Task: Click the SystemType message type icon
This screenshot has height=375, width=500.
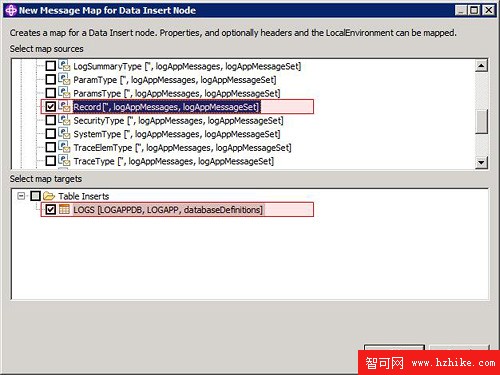Action: (x=64, y=134)
